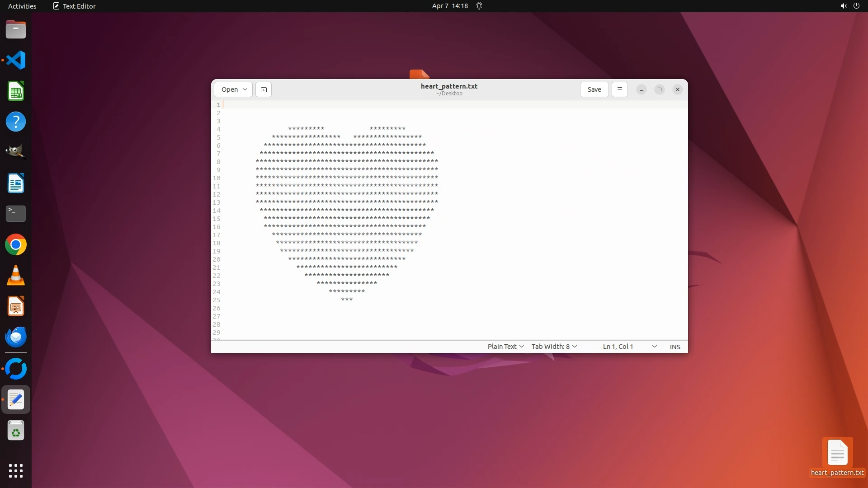The height and width of the screenshot is (488, 868).
Task: Expand the Open recent files dropdown arrow
Action: (245, 89)
